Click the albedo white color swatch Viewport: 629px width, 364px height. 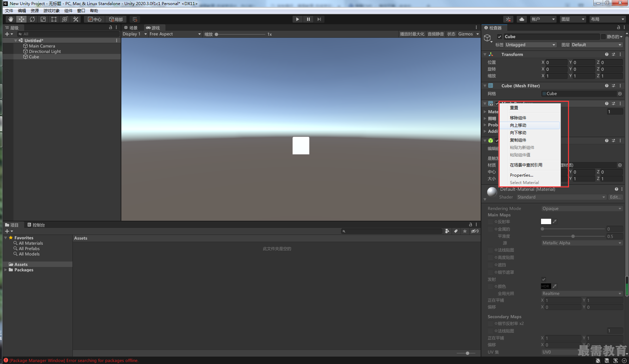tap(546, 221)
